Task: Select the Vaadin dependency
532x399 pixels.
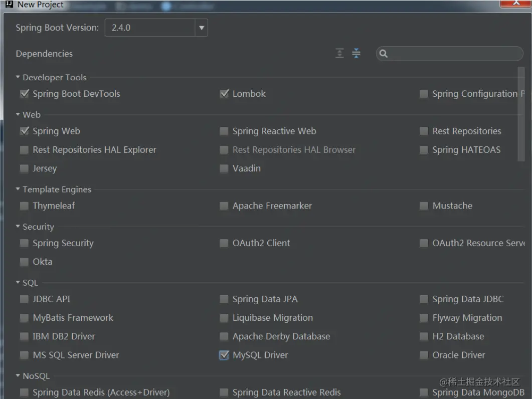Action: point(224,168)
